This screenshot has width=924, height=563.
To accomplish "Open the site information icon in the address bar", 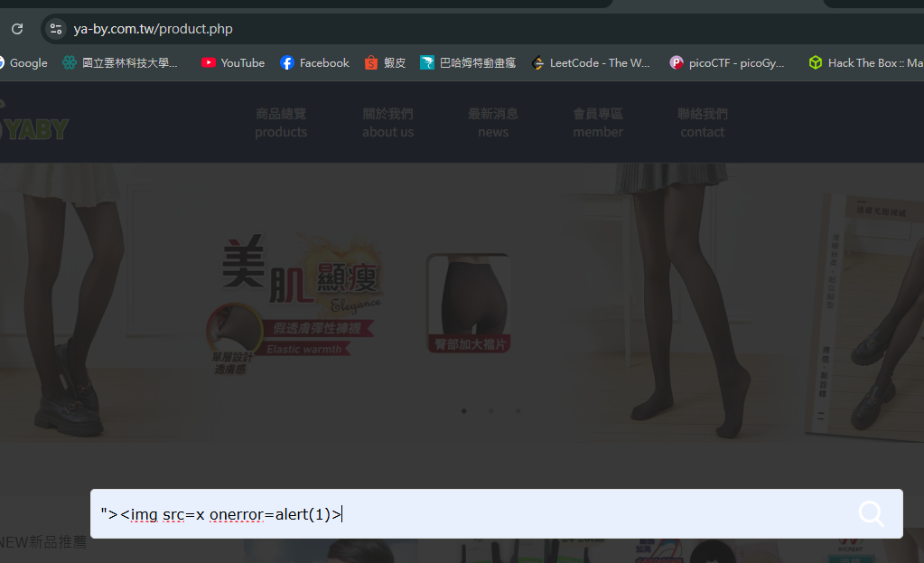I will point(56,28).
